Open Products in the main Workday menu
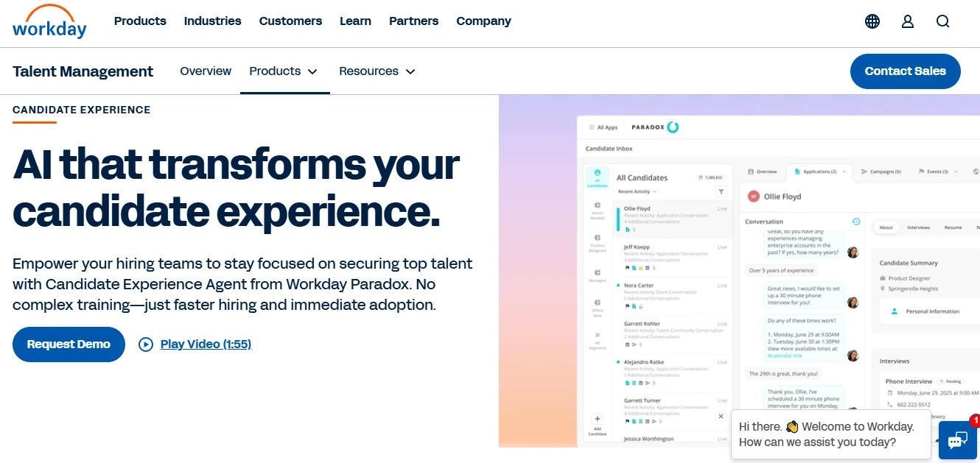This screenshot has height=463, width=980. [x=140, y=21]
